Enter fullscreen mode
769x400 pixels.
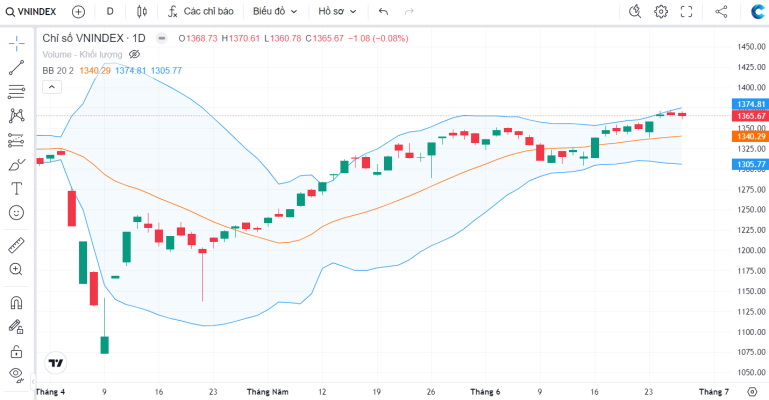pos(687,11)
